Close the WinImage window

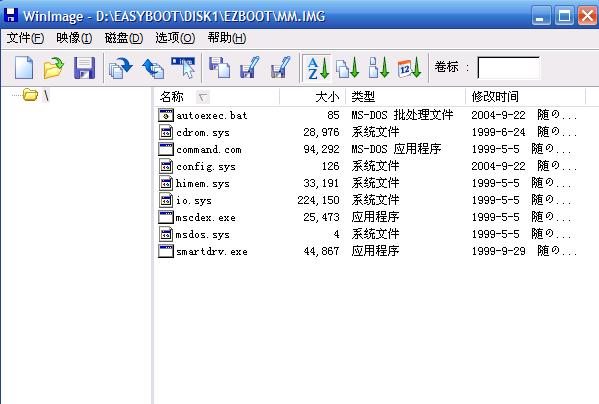tap(587, 16)
